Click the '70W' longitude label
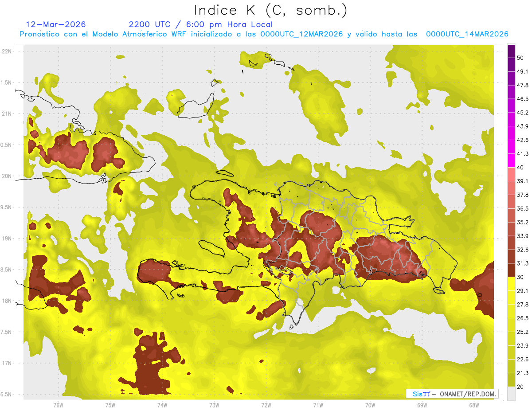Image resolution: width=532 pixels, height=411 pixels. [370, 405]
